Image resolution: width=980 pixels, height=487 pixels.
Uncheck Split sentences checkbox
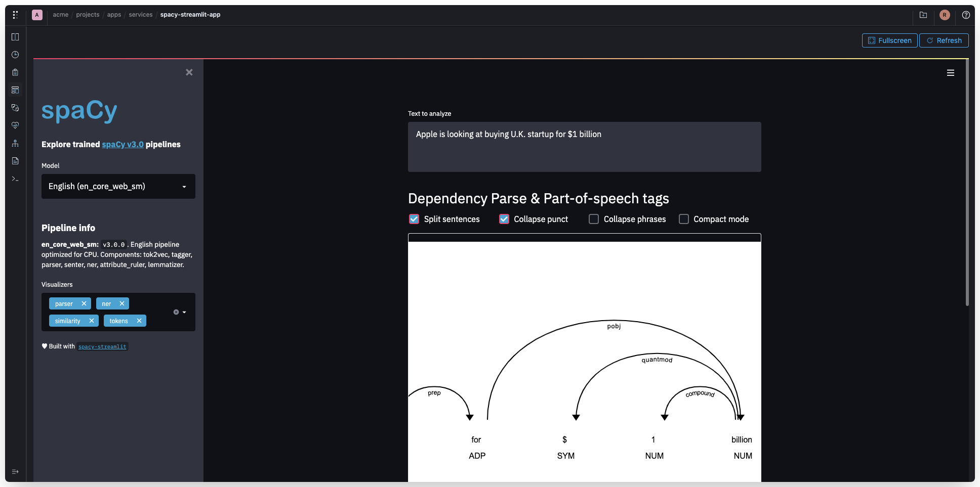point(414,219)
